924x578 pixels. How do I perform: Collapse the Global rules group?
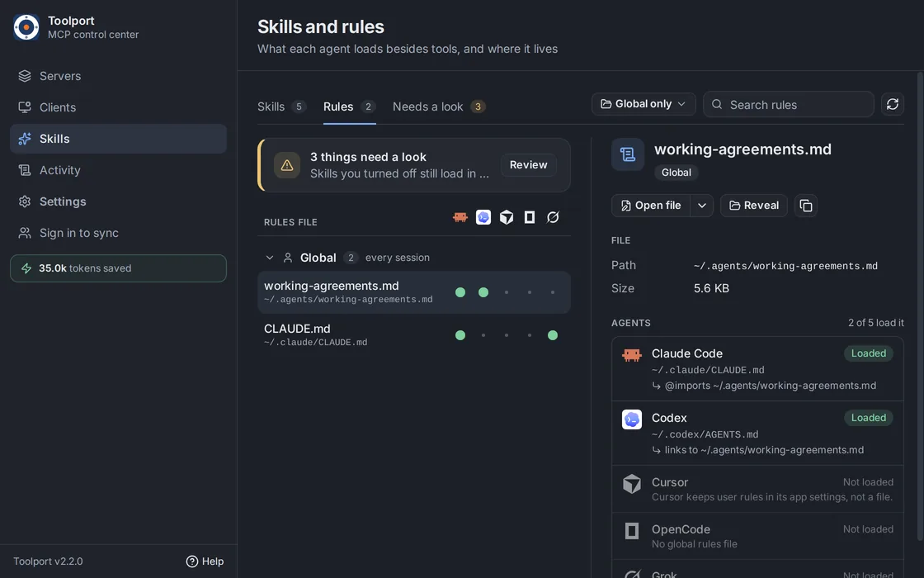[269, 258]
